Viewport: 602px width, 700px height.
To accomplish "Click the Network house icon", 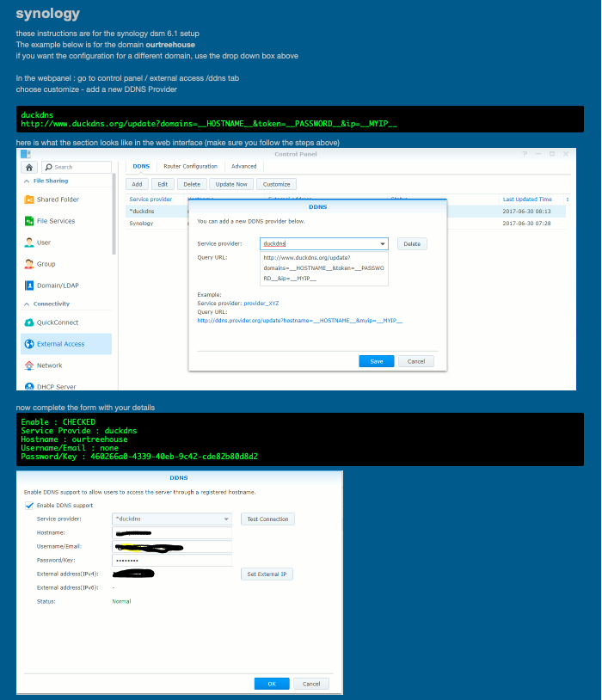I will pos(28,365).
